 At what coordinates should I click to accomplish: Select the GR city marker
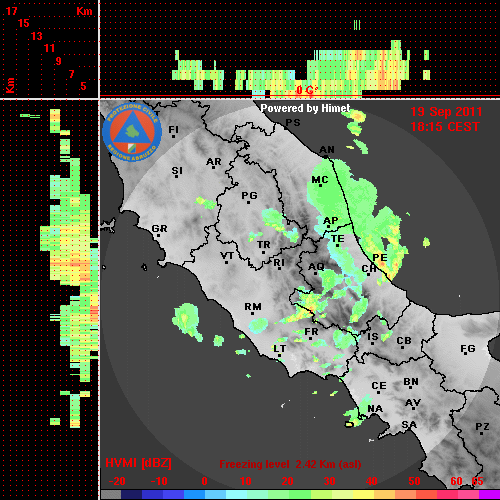click(x=158, y=235)
